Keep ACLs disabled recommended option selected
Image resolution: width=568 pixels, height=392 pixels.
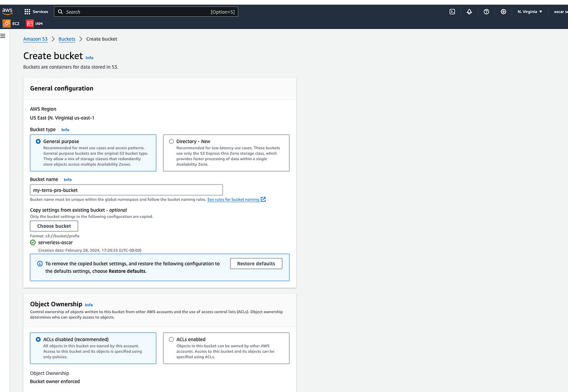click(38, 339)
